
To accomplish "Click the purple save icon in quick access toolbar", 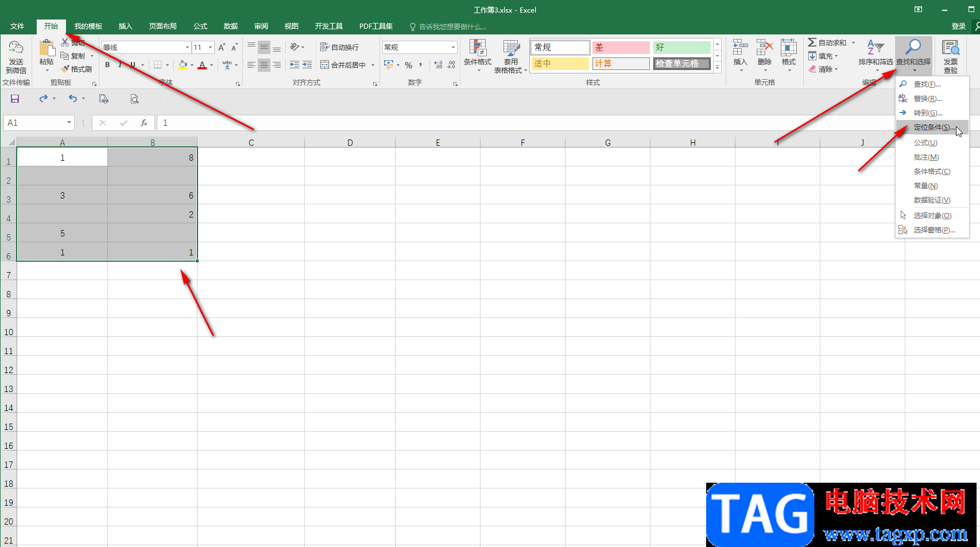I will (15, 99).
